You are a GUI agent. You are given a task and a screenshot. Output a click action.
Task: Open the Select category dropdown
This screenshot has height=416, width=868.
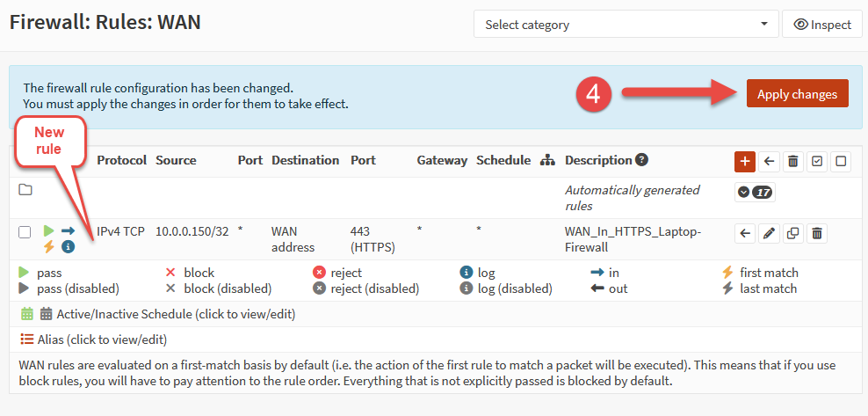[626, 25]
